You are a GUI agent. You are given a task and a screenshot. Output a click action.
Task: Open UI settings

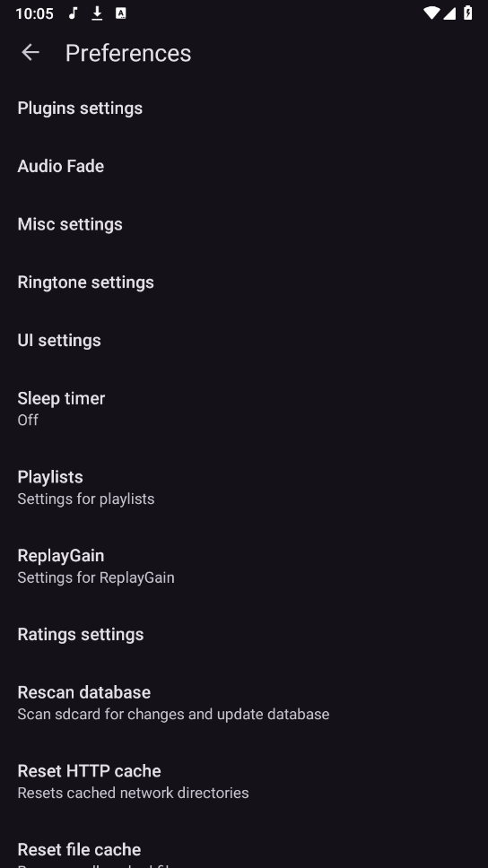(244, 341)
